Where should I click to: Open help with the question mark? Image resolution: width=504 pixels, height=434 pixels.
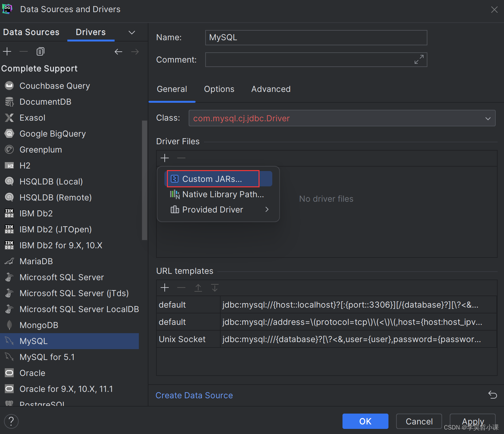11,421
